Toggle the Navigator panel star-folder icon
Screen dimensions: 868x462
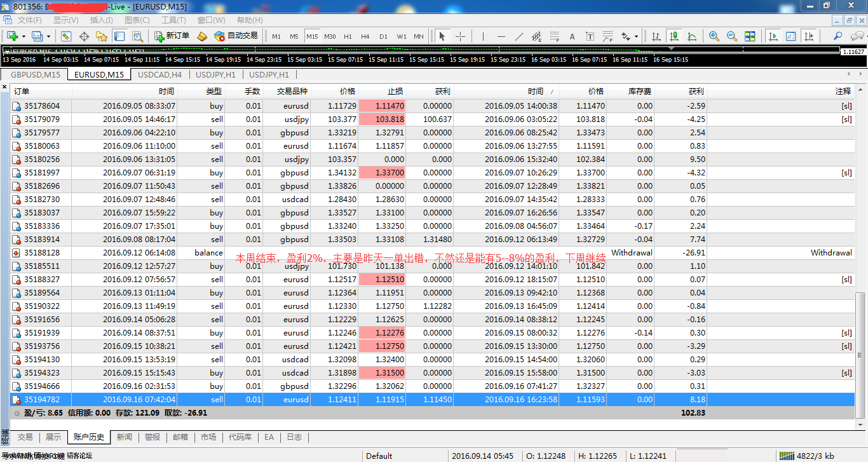click(x=102, y=36)
